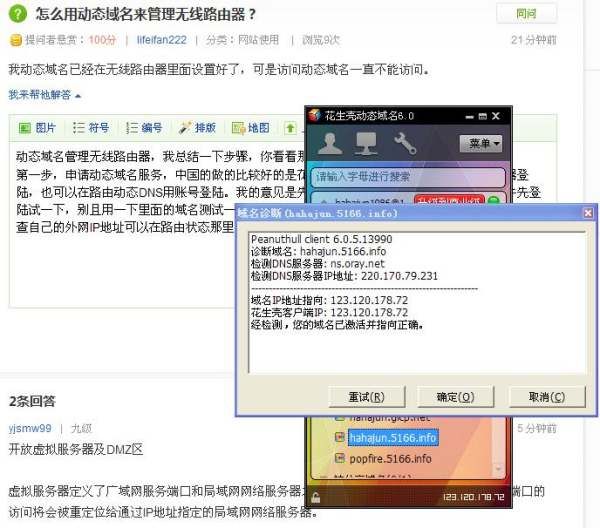Insert a picture with 图片 toolbar button
Screen dimensions: 600x528
coord(38,128)
